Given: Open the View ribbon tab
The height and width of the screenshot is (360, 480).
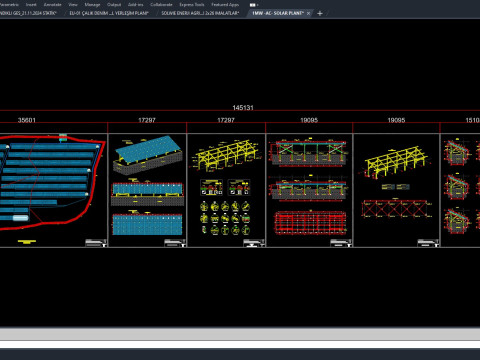Looking at the screenshot, I should (73, 5).
